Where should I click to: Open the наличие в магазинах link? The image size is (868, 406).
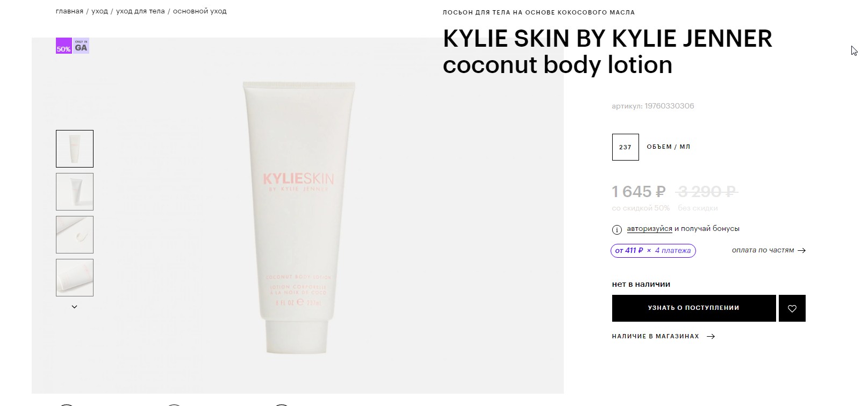pyautogui.click(x=655, y=336)
